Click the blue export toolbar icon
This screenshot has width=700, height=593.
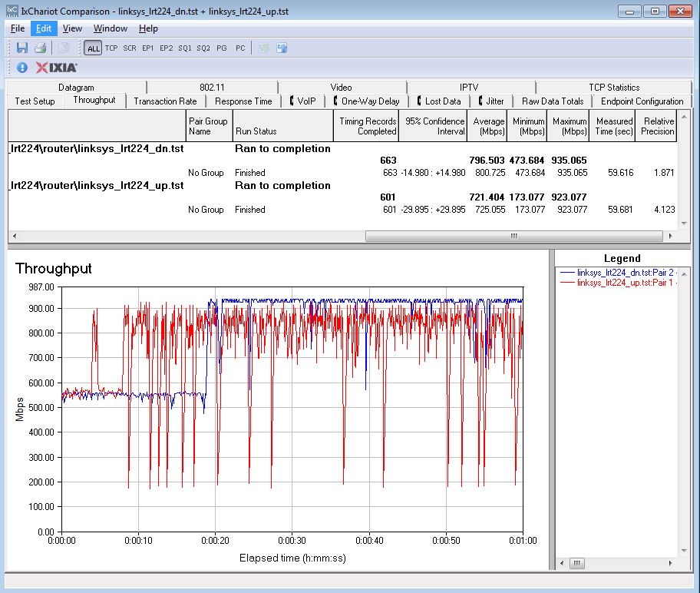point(282,48)
